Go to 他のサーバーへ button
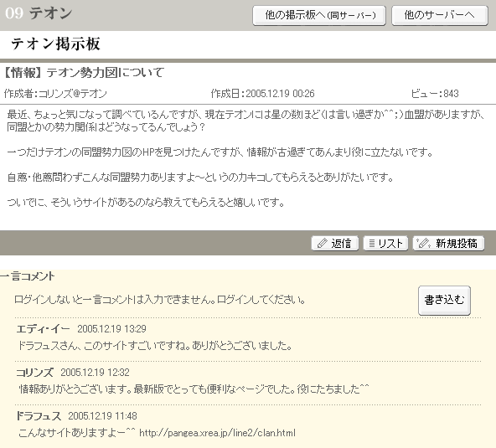This screenshot has height=448, width=496. pyautogui.click(x=440, y=15)
